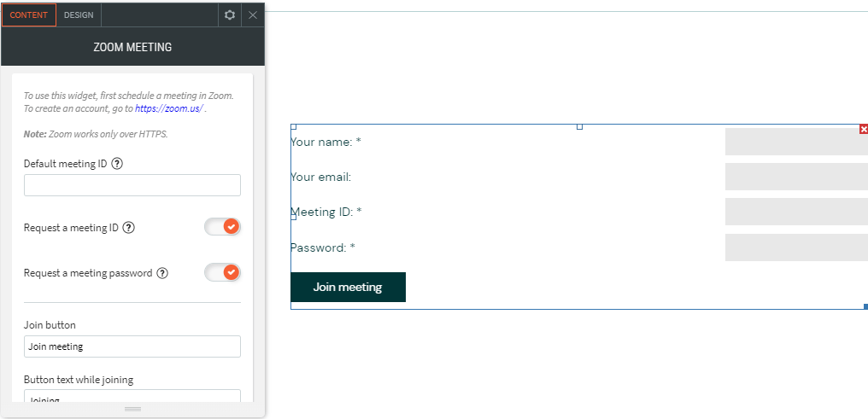Edit the Join button text field
This screenshot has width=868, height=419.
point(132,346)
